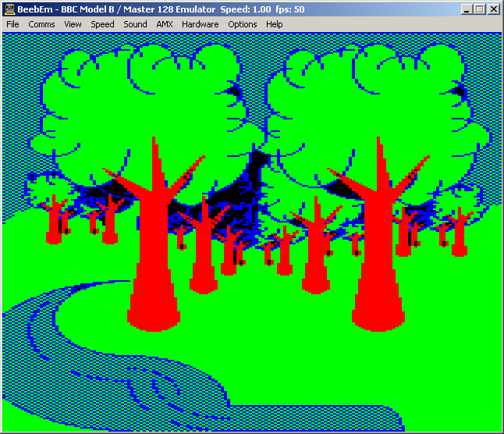Select the Sound menu
Viewport: 504px width, 434px height.
click(x=135, y=24)
